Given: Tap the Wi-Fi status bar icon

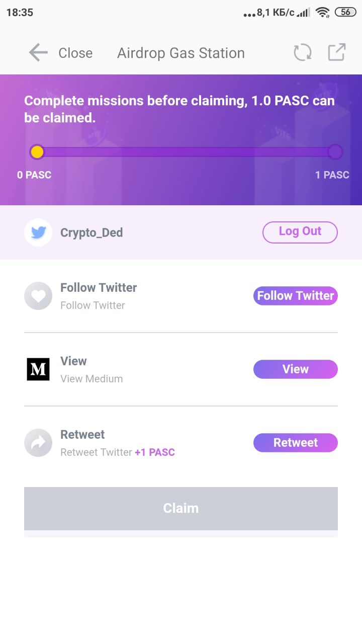Looking at the screenshot, I should (x=322, y=13).
